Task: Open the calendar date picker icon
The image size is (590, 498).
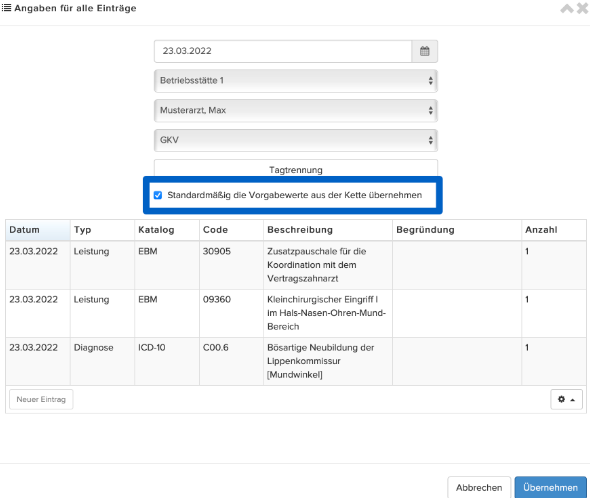Action: (424, 51)
